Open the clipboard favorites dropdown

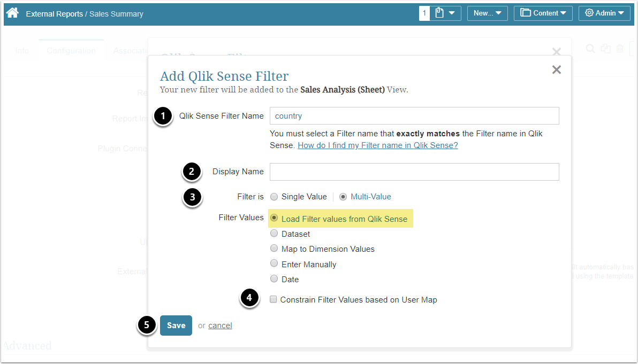pos(445,13)
